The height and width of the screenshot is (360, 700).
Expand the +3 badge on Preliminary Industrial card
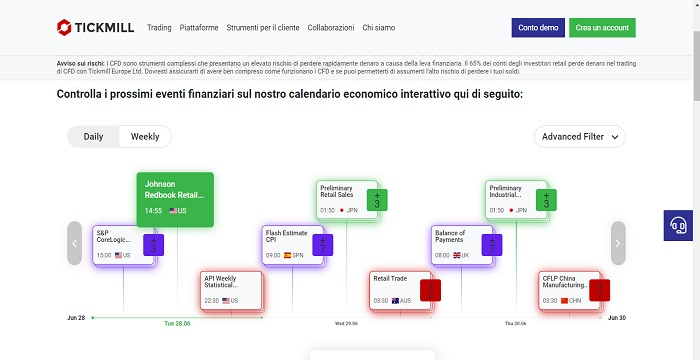pos(546,200)
